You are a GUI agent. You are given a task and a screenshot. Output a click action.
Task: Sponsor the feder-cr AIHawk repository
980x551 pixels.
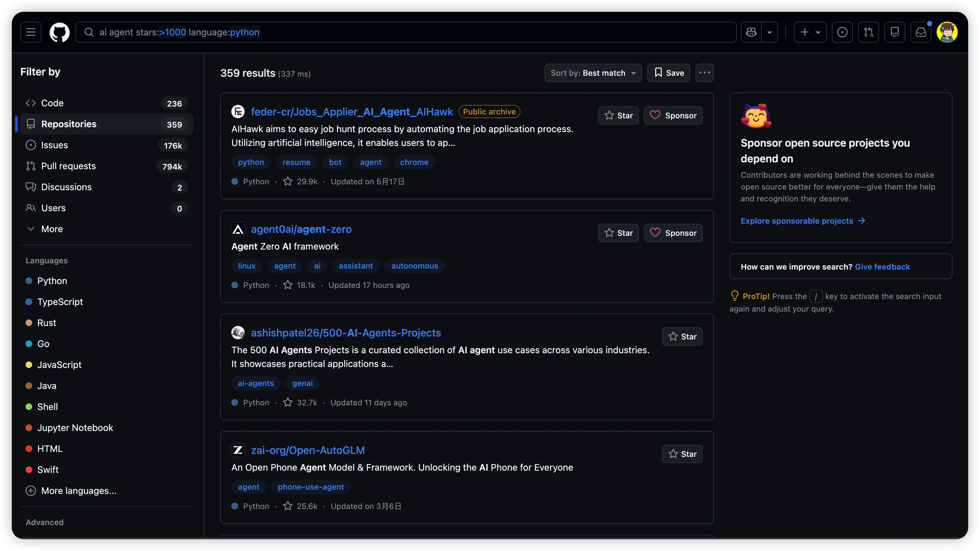673,115
